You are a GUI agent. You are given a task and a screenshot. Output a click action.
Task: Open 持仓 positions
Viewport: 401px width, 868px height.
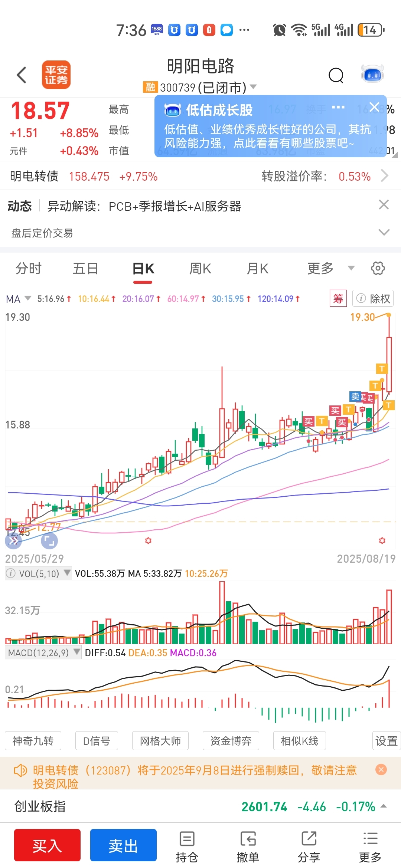tap(187, 846)
